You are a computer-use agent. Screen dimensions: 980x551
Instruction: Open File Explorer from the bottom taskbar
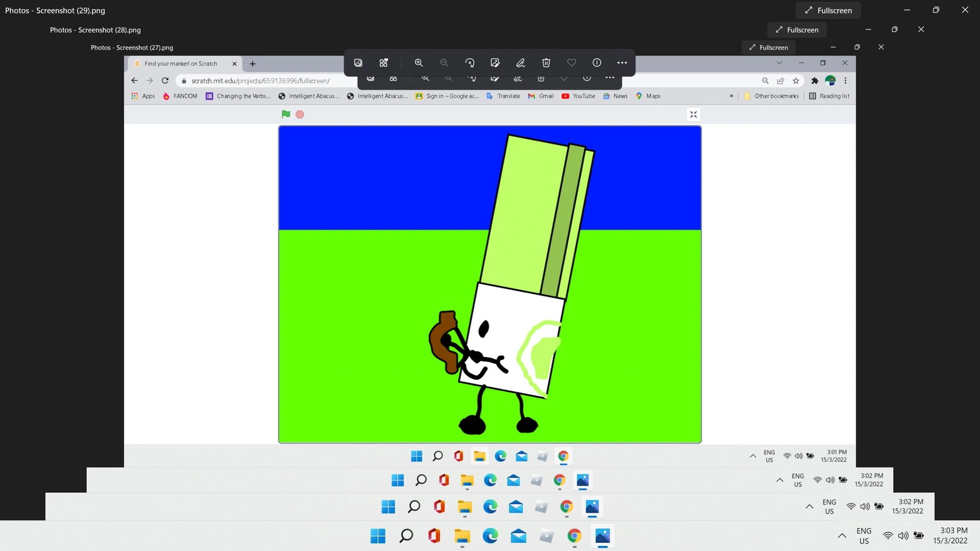point(462,536)
